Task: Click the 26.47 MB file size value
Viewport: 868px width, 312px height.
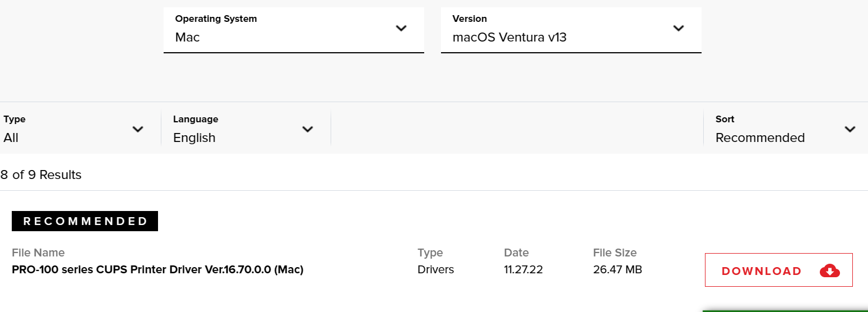Action: coord(618,270)
